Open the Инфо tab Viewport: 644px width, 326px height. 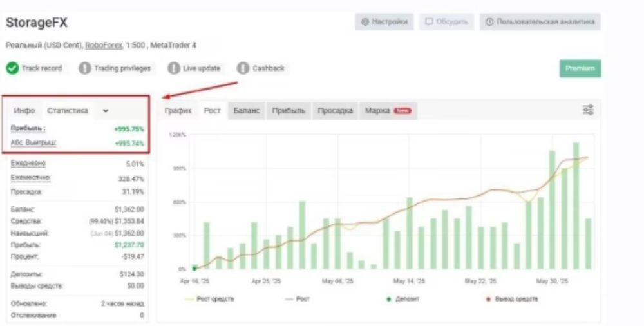(x=24, y=111)
